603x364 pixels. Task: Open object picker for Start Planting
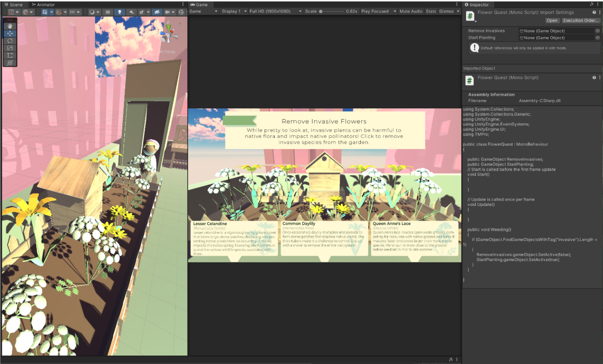597,38
